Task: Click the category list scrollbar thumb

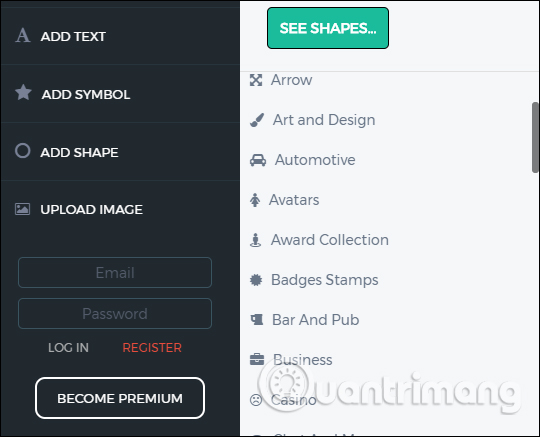Action: 535,137
